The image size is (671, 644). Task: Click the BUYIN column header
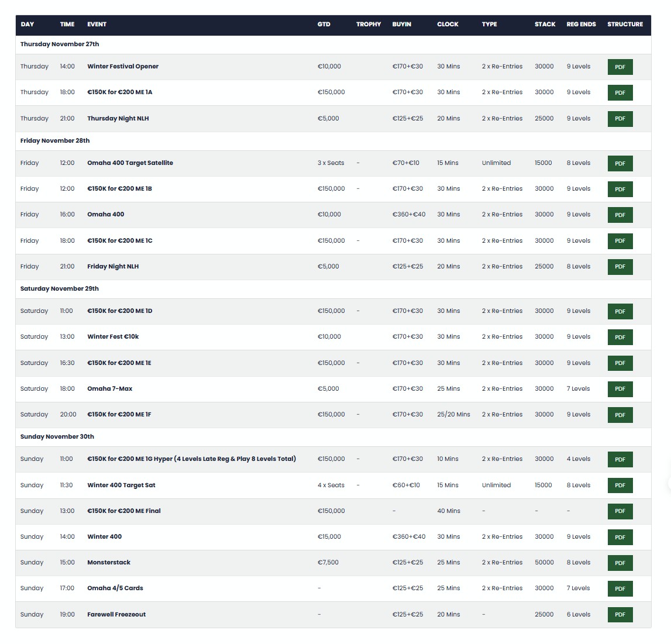[401, 25]
